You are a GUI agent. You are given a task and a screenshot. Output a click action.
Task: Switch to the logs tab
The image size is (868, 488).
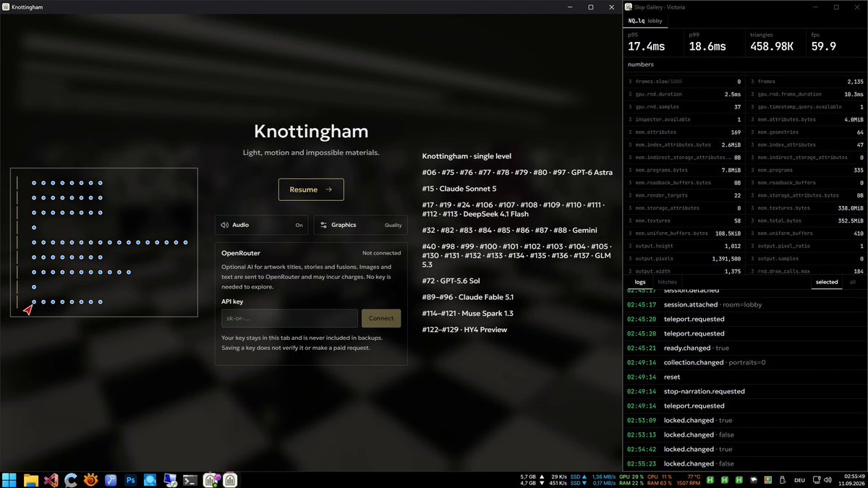[640, 282]
